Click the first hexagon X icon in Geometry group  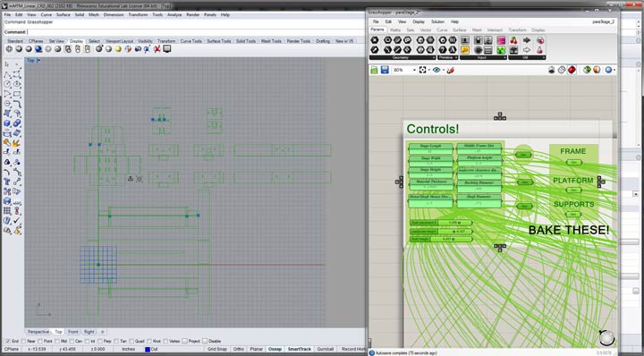coord(375,40)
